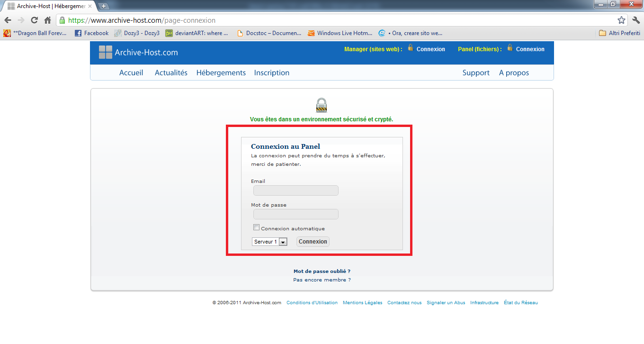Open Infrastructure footer link
The height and width of the screenshot is (344, 644).
(484, 303)
